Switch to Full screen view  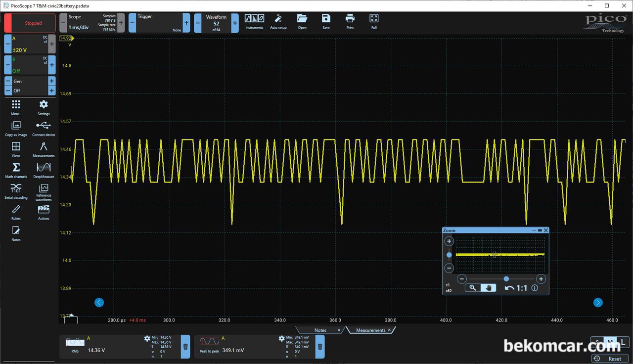(x=374, y=21)
